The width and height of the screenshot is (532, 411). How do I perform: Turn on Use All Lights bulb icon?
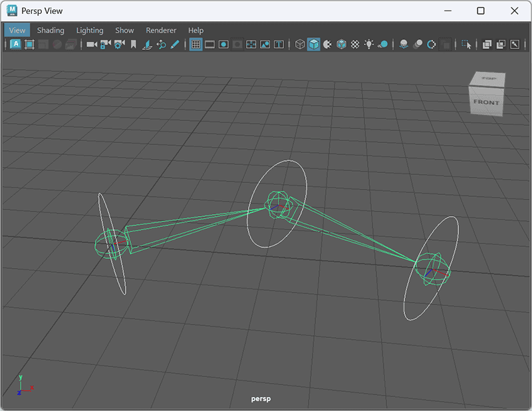pos(369,45)
